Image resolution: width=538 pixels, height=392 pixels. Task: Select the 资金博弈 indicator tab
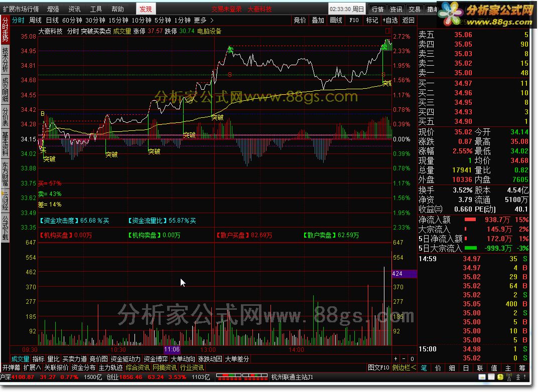click(x=156, y=359)
